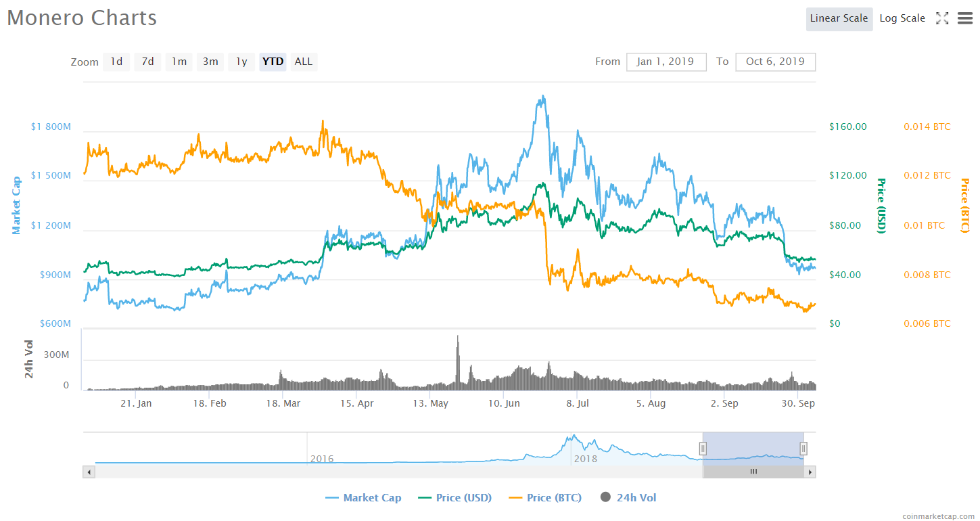Click the $1 200M market cap axis label
The width and height of the screenshot is (980, 521).
coord(51,225)
